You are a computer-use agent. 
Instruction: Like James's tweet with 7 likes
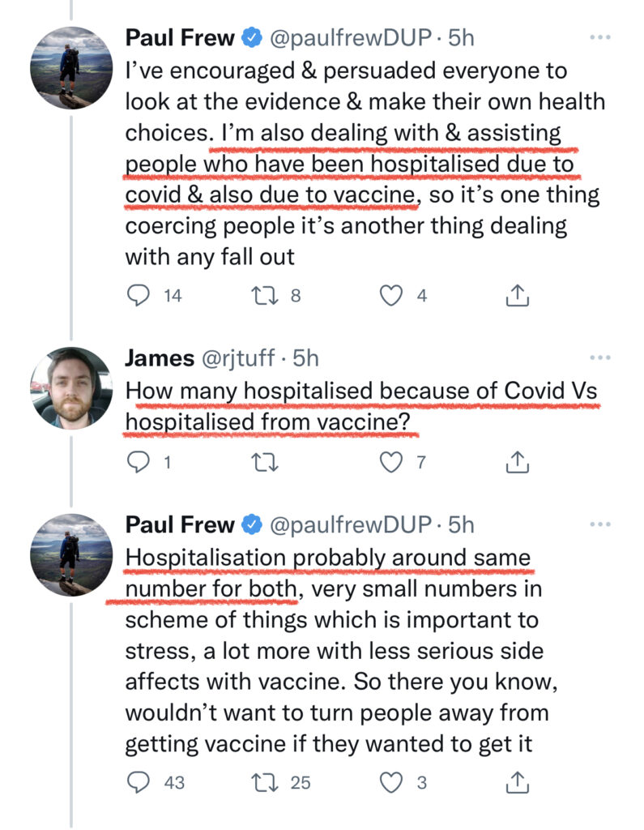point(391,462)
